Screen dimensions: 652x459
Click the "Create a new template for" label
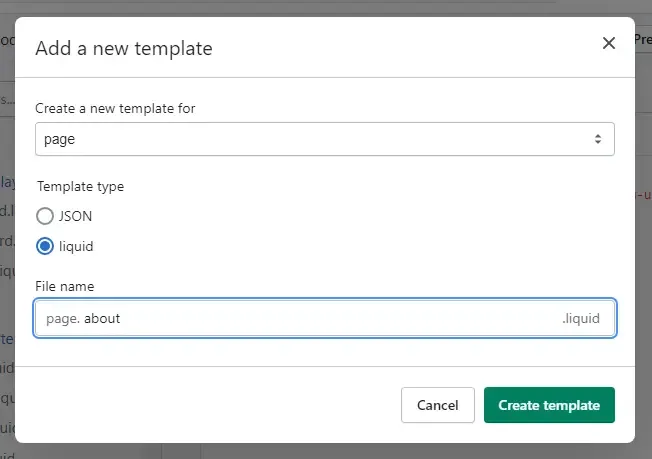115,109
